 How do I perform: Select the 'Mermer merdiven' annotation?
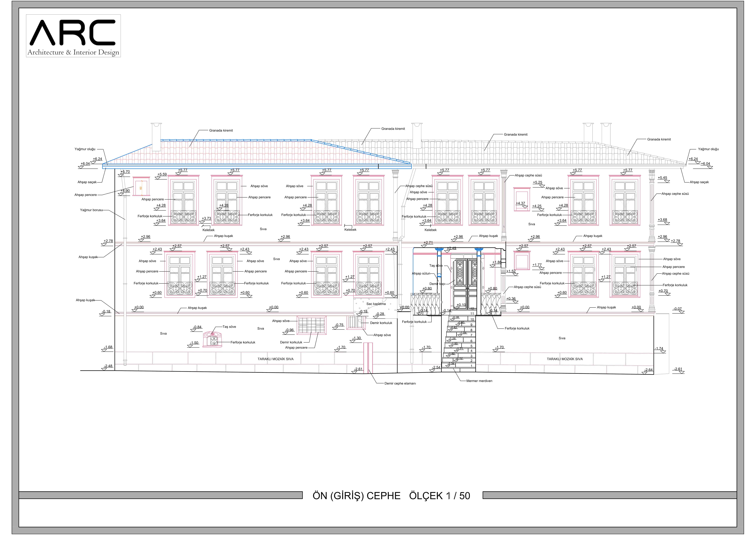pyautogui.click(x=479, y=381)
